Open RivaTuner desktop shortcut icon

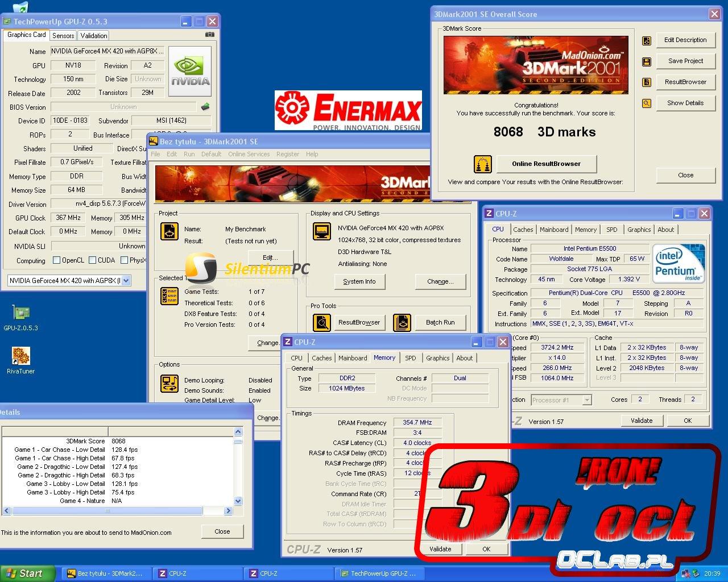pyautogui.click(x=21, y=356)
